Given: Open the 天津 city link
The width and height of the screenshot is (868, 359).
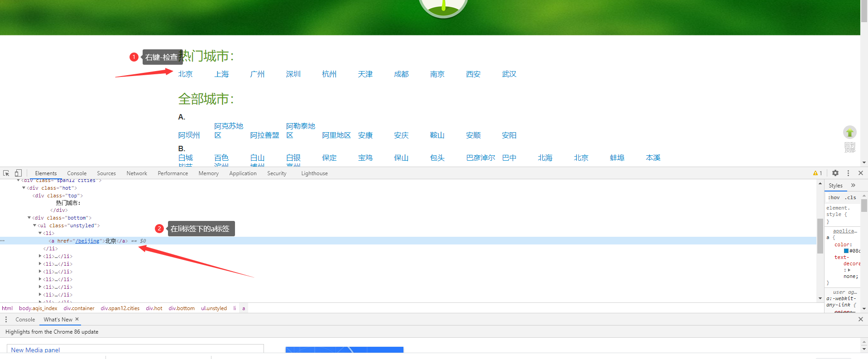Looking at the screenshot, I should (365, 74).
